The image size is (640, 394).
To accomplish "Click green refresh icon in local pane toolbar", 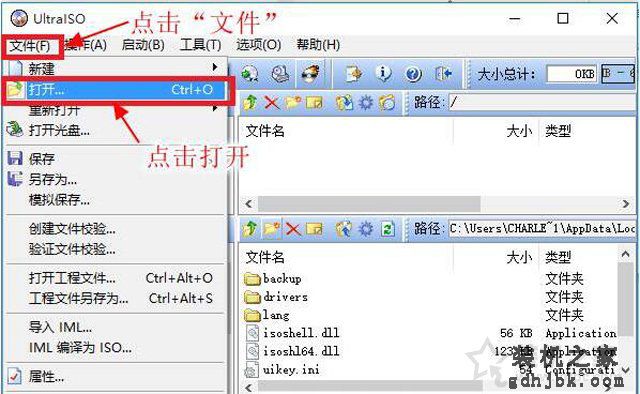I will tap(387, 229).
